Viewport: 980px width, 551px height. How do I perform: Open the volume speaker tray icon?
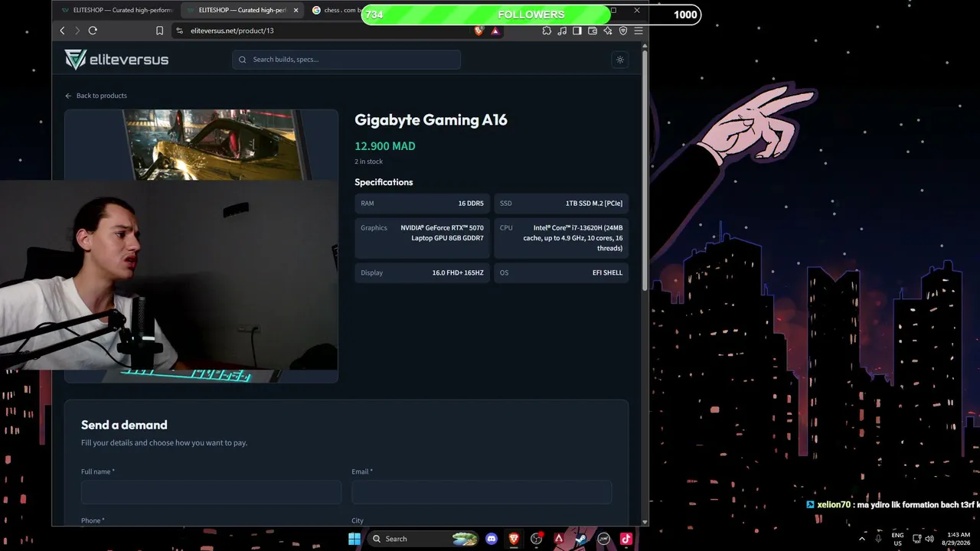(929, 539)
